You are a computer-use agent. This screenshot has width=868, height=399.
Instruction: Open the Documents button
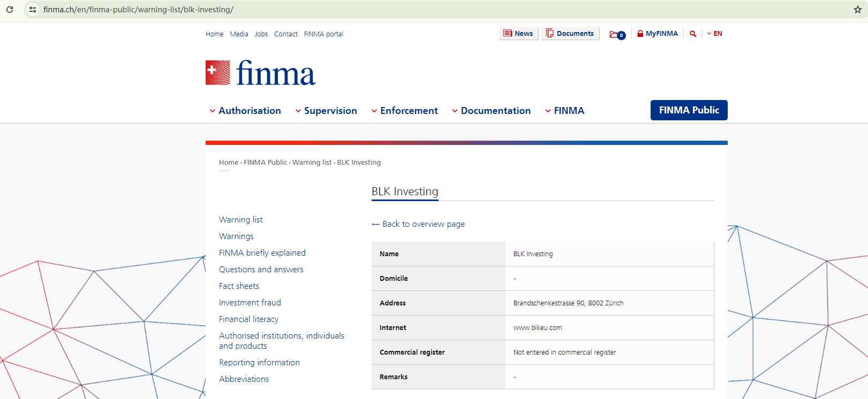tap(570, 34)
